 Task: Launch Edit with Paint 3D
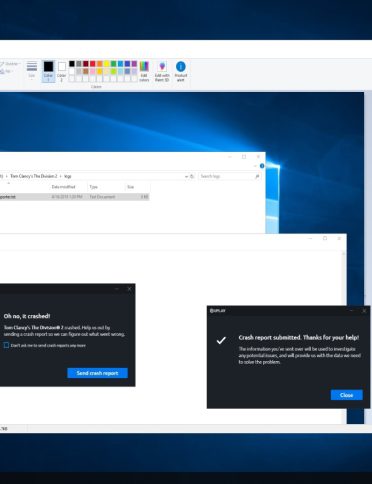coord(162,71)
